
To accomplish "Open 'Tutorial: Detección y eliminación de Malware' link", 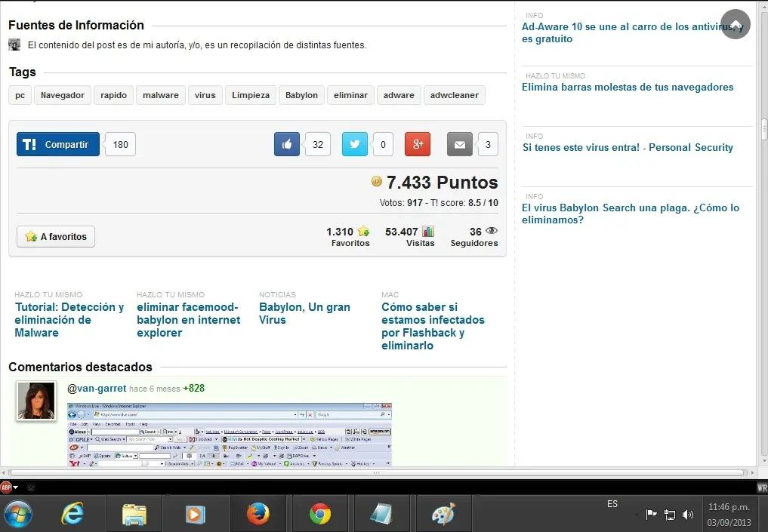I will click(x=69, y=320).
